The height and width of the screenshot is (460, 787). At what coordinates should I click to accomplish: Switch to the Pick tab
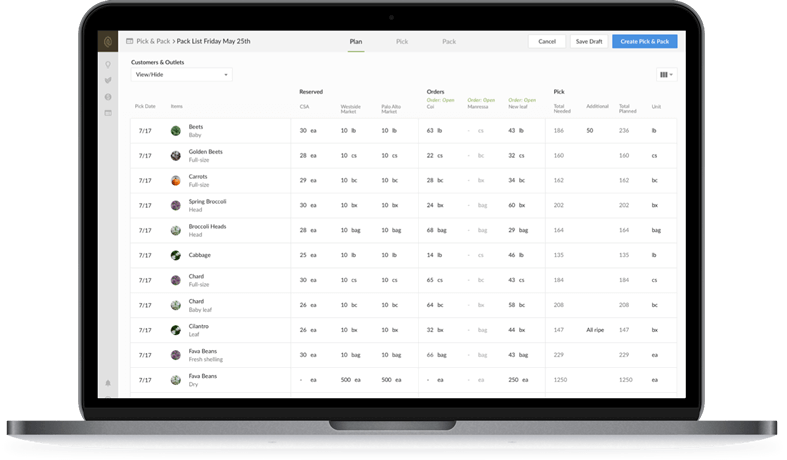402,42
